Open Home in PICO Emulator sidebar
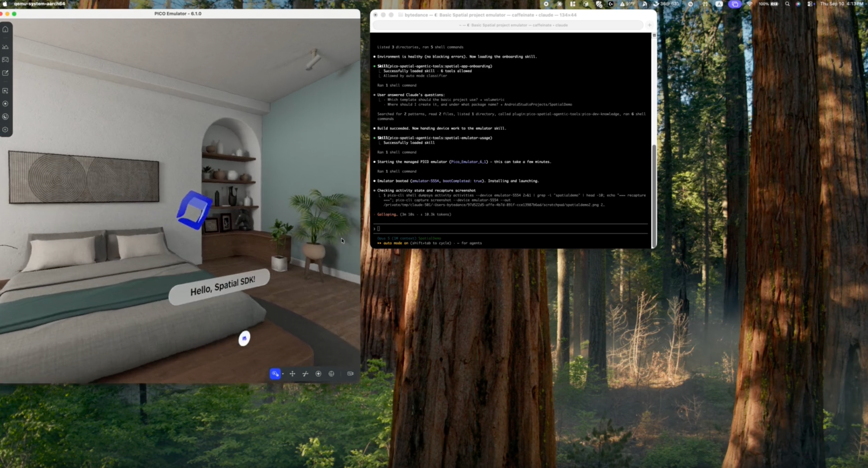This screenshot has height=468, width=868. tap(5, 29)
